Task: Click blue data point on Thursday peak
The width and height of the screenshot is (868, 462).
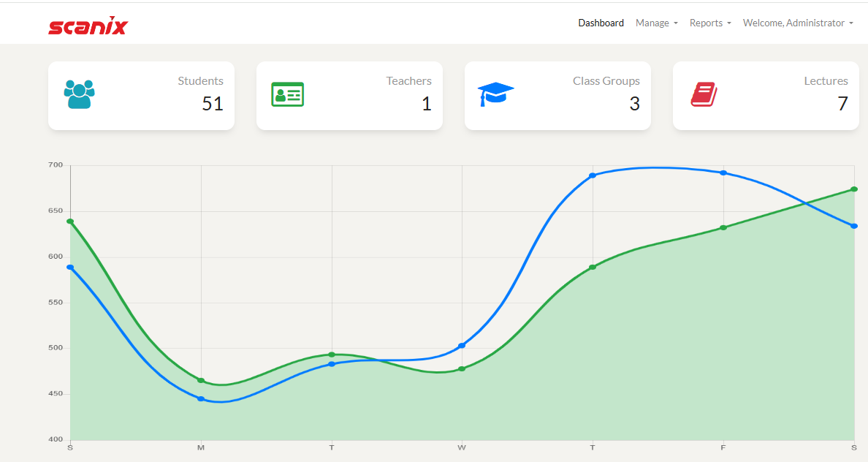Action: (x=593, y=175)
